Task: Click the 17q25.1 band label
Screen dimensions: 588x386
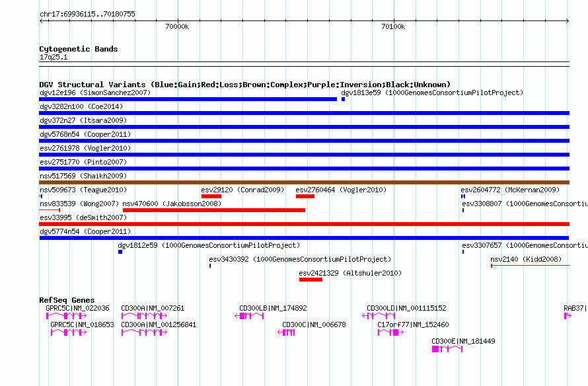Action: [54, 57]
